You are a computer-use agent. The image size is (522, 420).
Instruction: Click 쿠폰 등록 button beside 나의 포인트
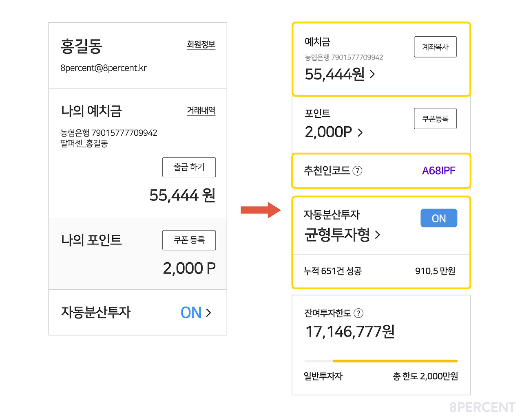[x=189, y=240]
